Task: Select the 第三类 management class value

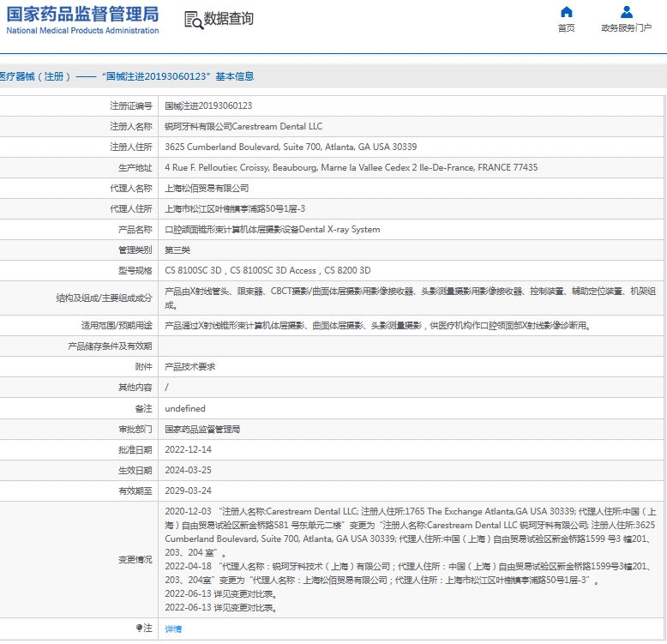Action: point(177,250)
